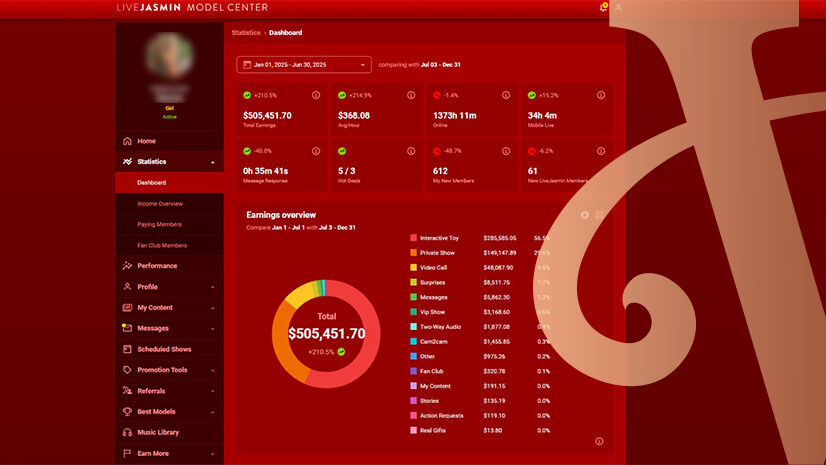The width and height of the screenshot is (826, 465).
Task: Expand the Referrals submenu chevron
Action: click(213, 391)
